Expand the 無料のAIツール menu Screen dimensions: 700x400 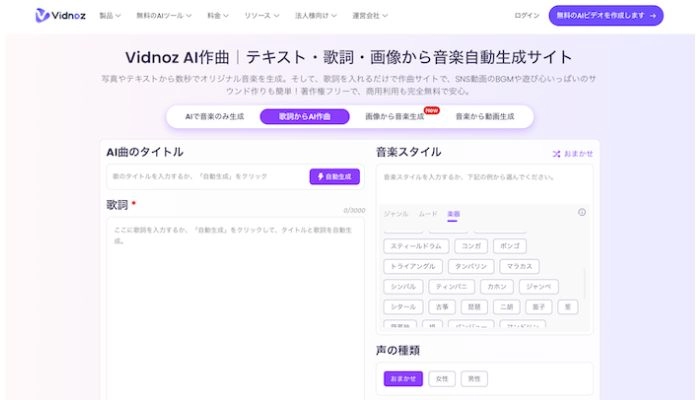(164, 16)
